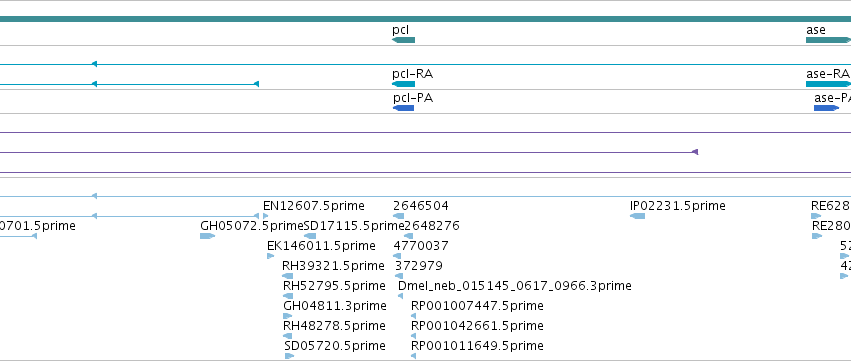Screen dimensions: 851x361
Task: Select the pcl-RA transcript arrow
Action: (403, 84)
